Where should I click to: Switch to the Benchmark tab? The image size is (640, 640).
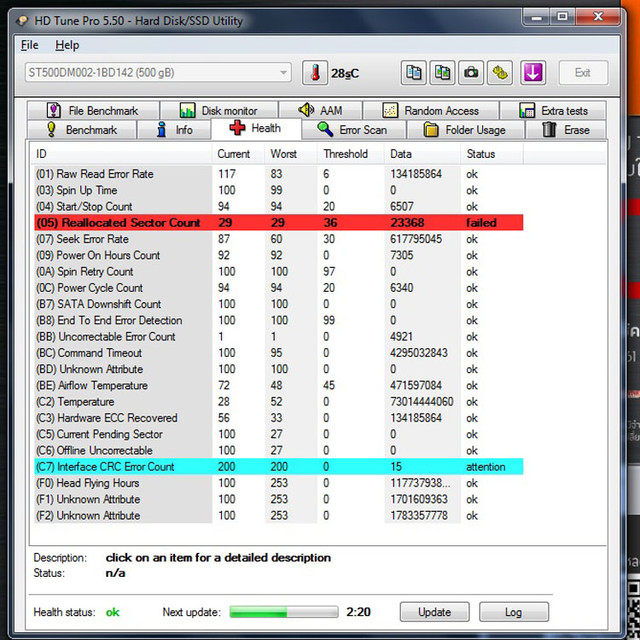tap(82, 130)
